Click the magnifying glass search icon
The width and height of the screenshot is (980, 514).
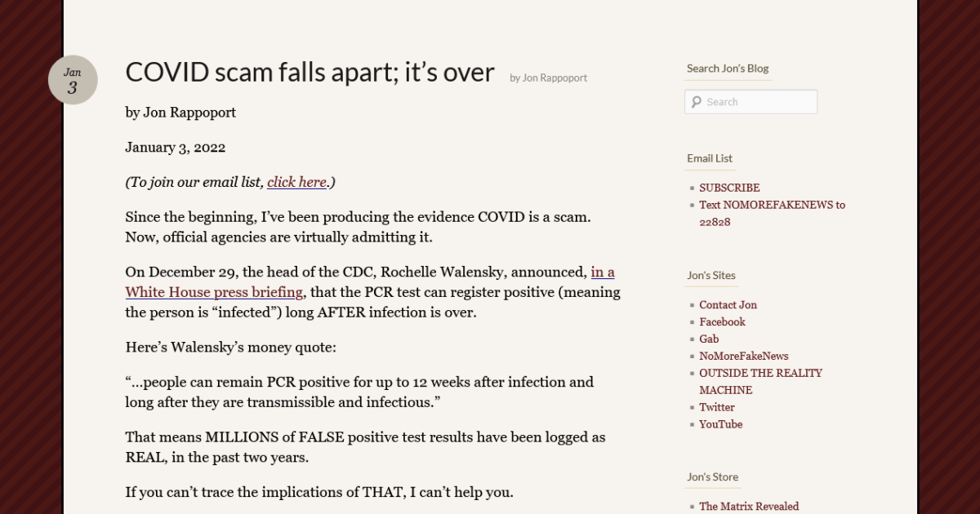(x=695, y=101)
